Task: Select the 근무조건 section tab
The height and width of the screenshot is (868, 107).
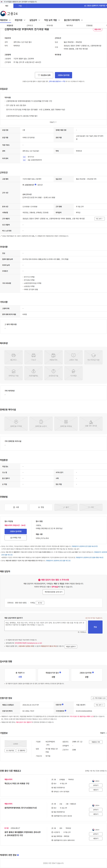Action: (30, 26)
